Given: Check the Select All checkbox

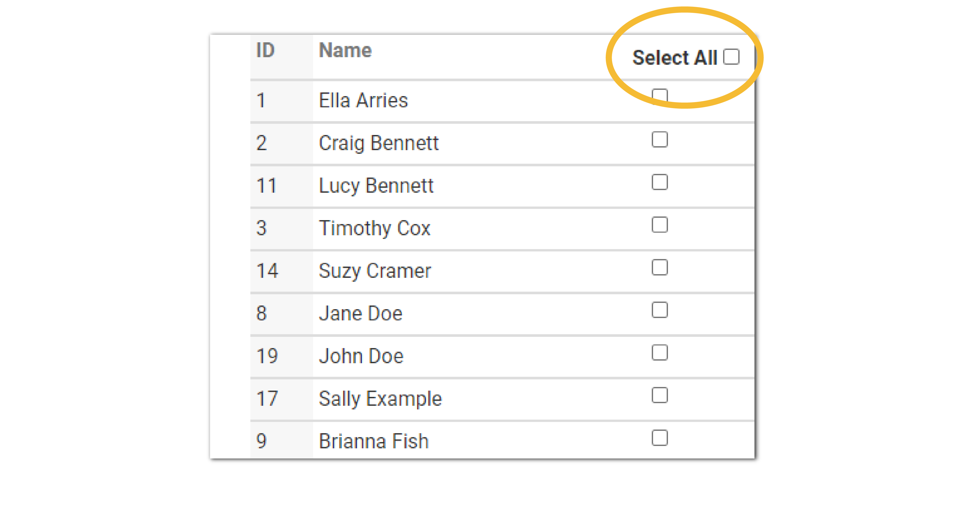Looking at the screenshot, I should 731,57.
